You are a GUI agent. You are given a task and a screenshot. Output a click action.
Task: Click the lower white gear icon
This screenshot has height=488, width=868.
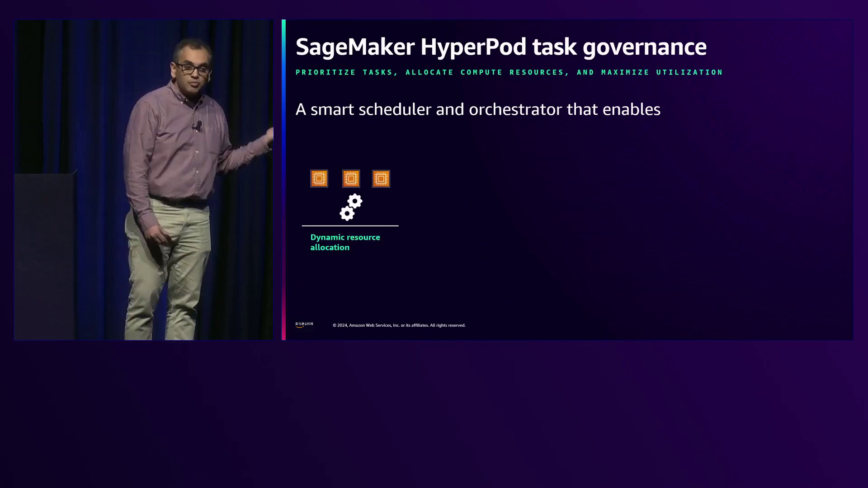[x=347, y=213]
